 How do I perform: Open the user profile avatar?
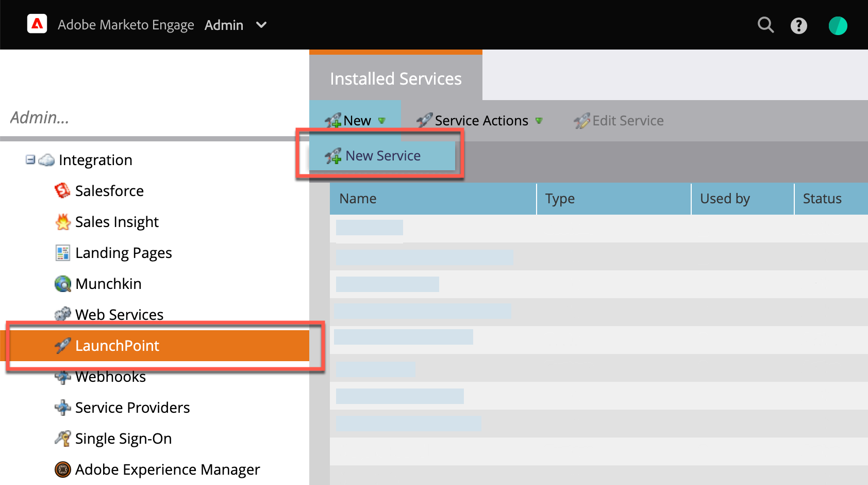(x=838, y=25)
